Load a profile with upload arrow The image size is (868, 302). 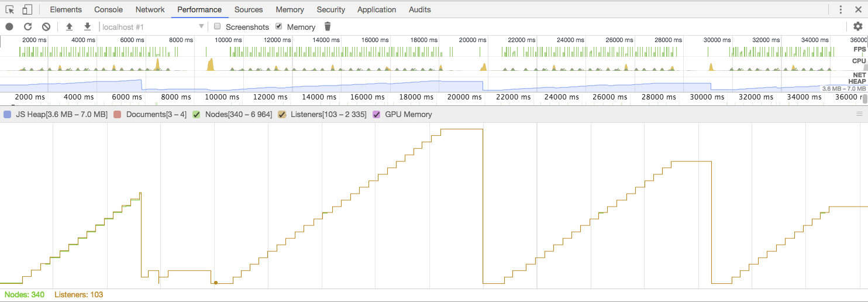(69, 27)
